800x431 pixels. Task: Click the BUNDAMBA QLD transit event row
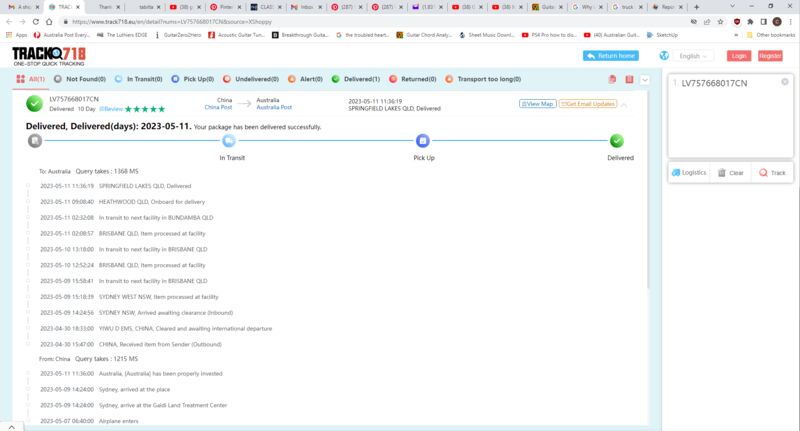(x=127, y=218)
